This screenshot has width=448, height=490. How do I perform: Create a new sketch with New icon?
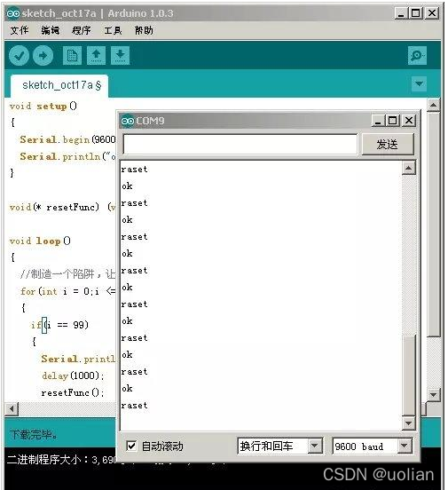pyautogui.click(x=72, y=56)
